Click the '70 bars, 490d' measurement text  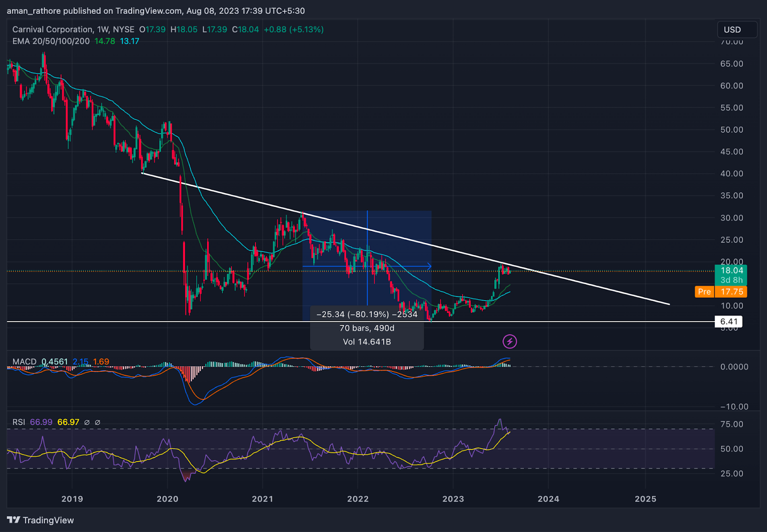point(367,328)
